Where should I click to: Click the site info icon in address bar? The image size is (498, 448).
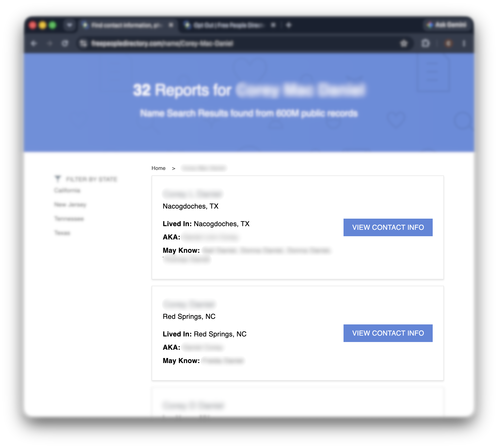click(x=84, y=44)
